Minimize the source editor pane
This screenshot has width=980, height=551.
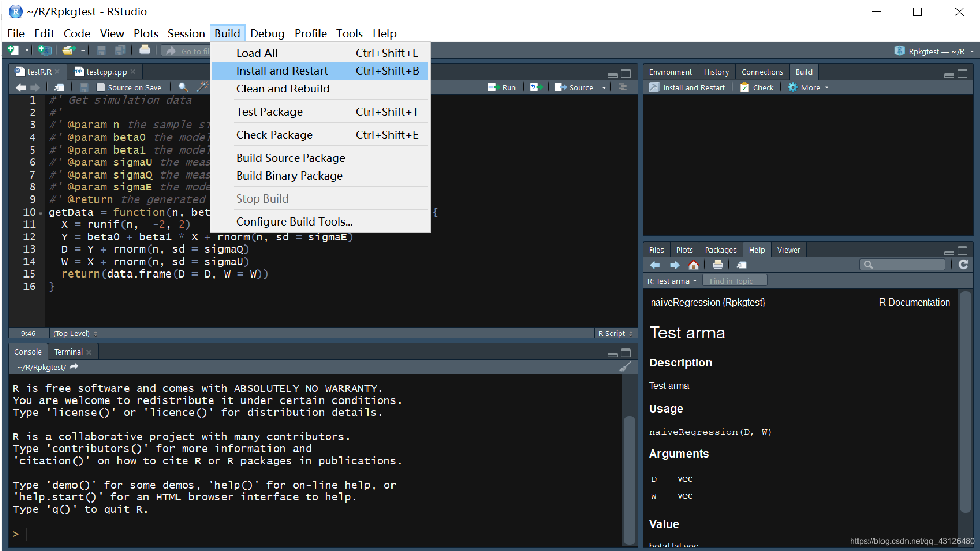pos(612,73)
